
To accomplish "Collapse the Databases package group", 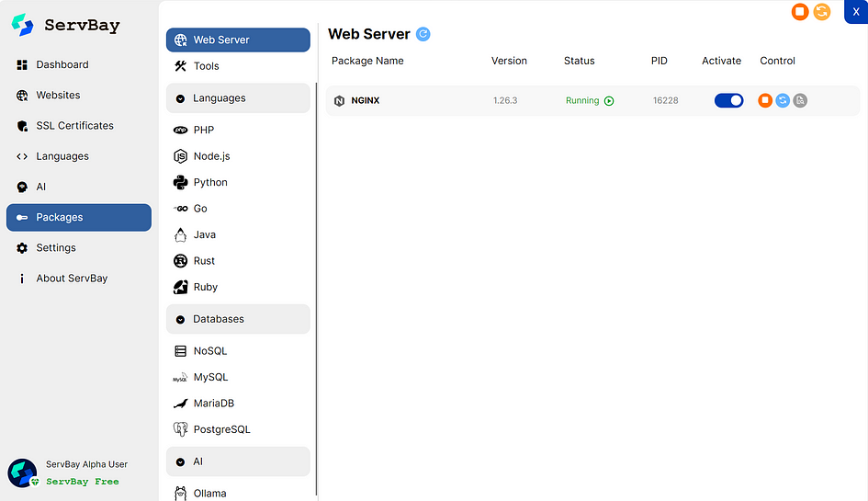I will pyautogui.click(x=238, y=319).
